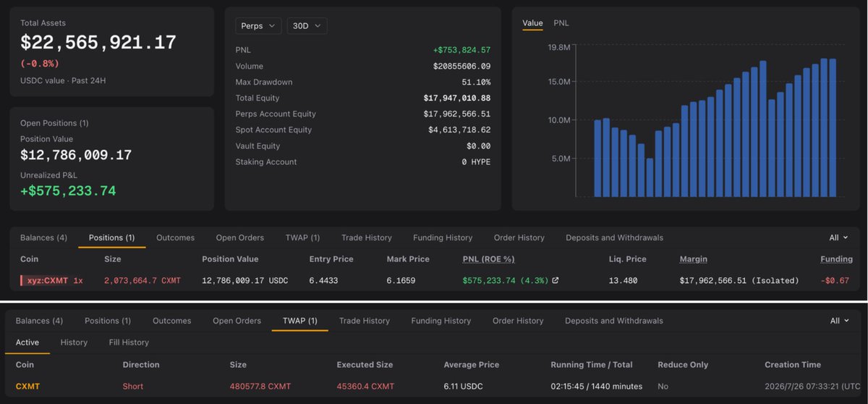Click the xyz:CXMT position coin link
The image size is (868, 404).
tap(47, 280)
